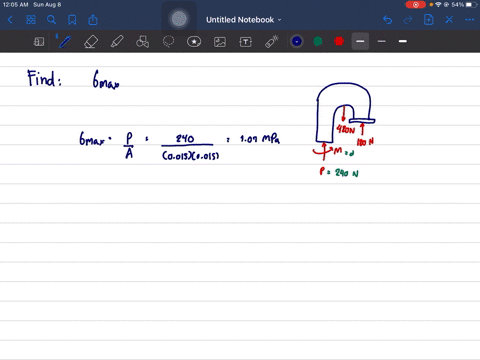
Task: Click the 'P = 240 N' label
Action: point(339,172)
